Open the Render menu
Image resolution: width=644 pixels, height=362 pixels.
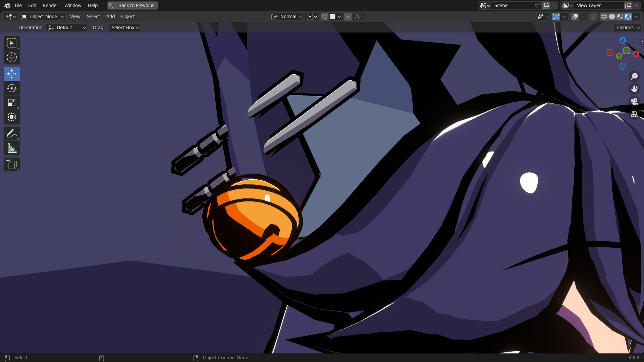pos(50,5)
